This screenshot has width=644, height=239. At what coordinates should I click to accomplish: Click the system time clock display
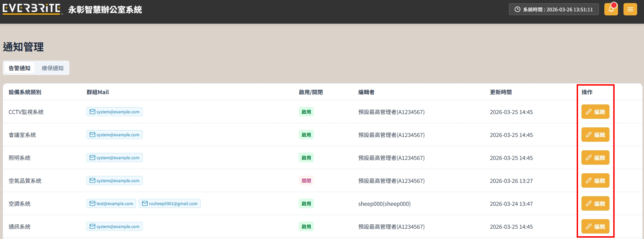tap(554, 10)
